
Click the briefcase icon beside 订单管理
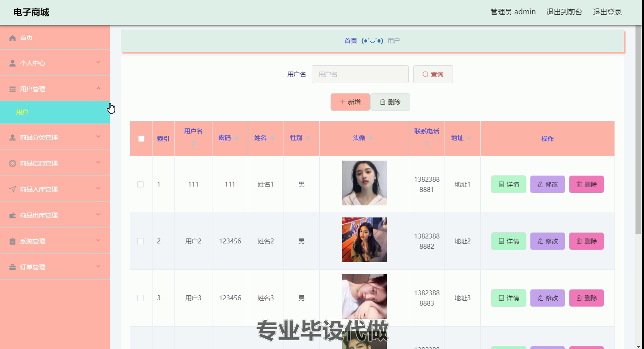tap(13, 268)
